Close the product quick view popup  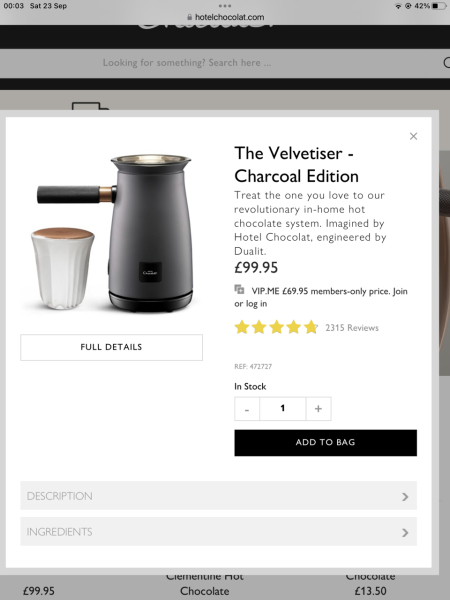pos(413,136)
